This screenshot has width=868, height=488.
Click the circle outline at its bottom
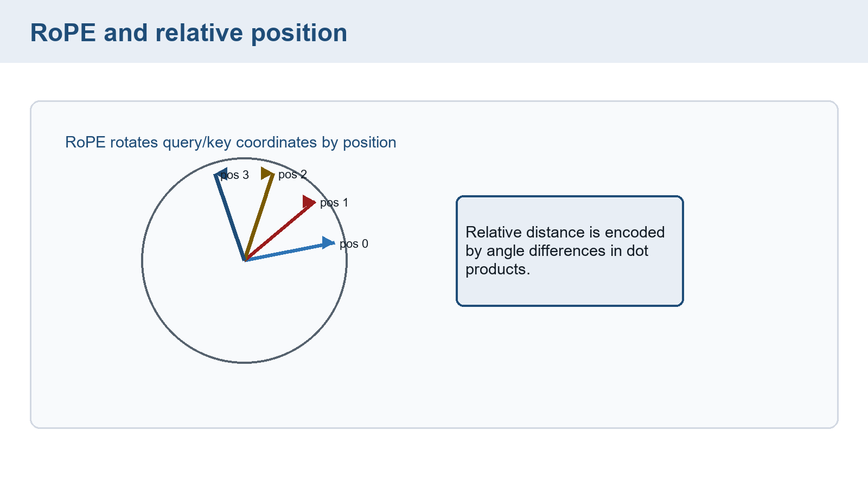(245, 362)
